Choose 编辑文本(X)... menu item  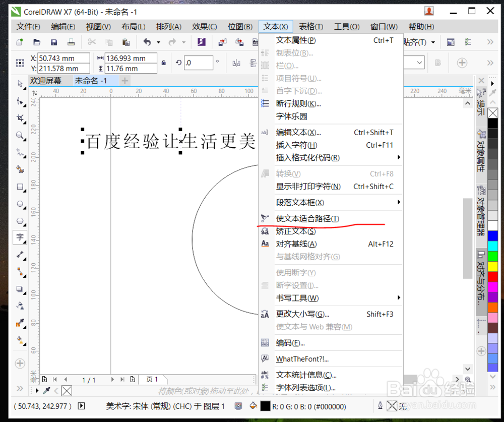tap(331, 132)
